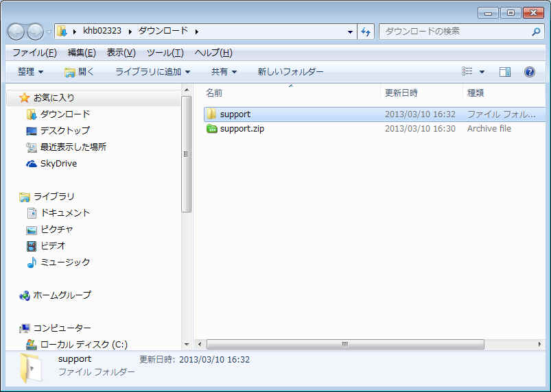This screenshot has width=551, height=392.
Task: Click the large folder icon in details pane
Action: pos(31,368)
